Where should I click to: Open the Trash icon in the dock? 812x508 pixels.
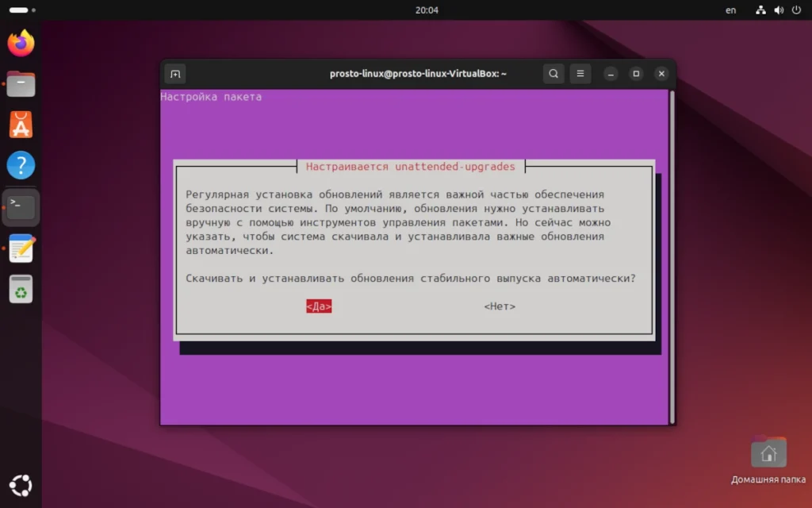[x=21, y=289]
